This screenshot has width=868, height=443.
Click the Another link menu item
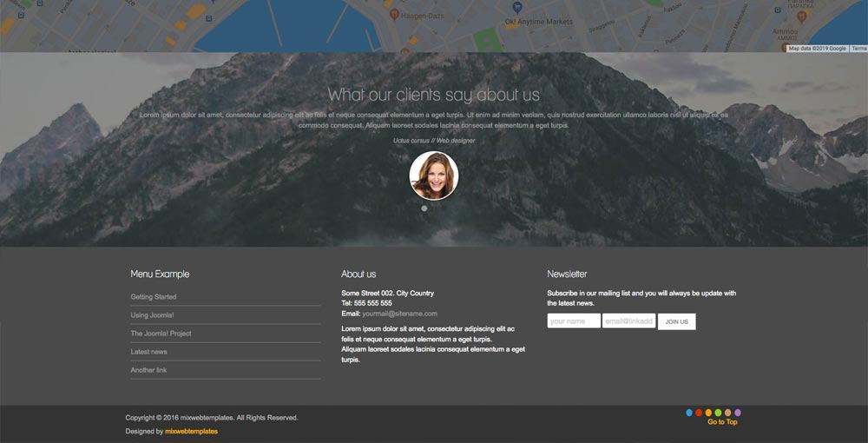tap(148, 370)
